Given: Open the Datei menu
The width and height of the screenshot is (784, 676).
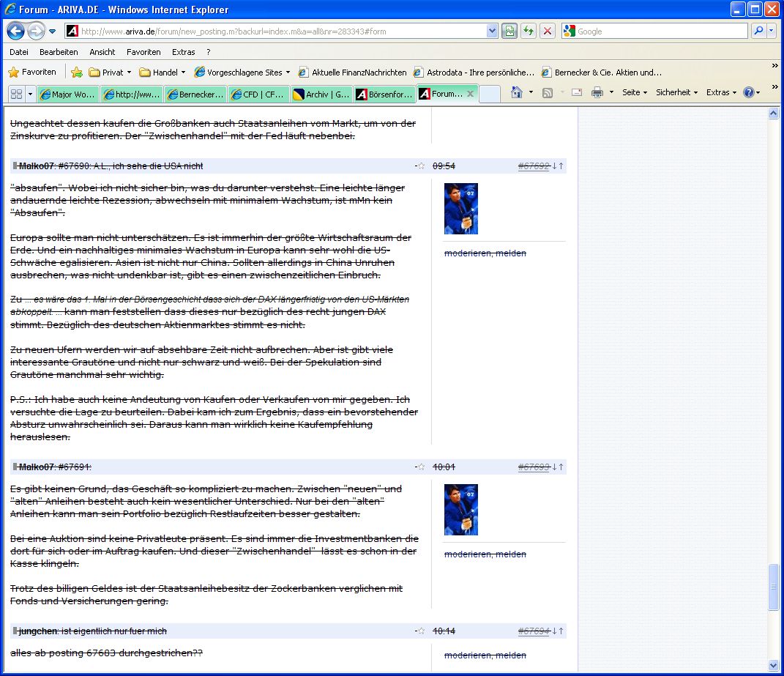Looking at the screenshot, I should [19, 52].
